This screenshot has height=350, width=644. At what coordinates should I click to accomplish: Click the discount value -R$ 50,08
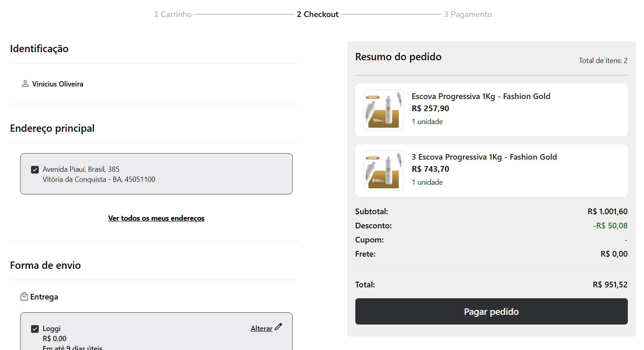coord(610,226)
